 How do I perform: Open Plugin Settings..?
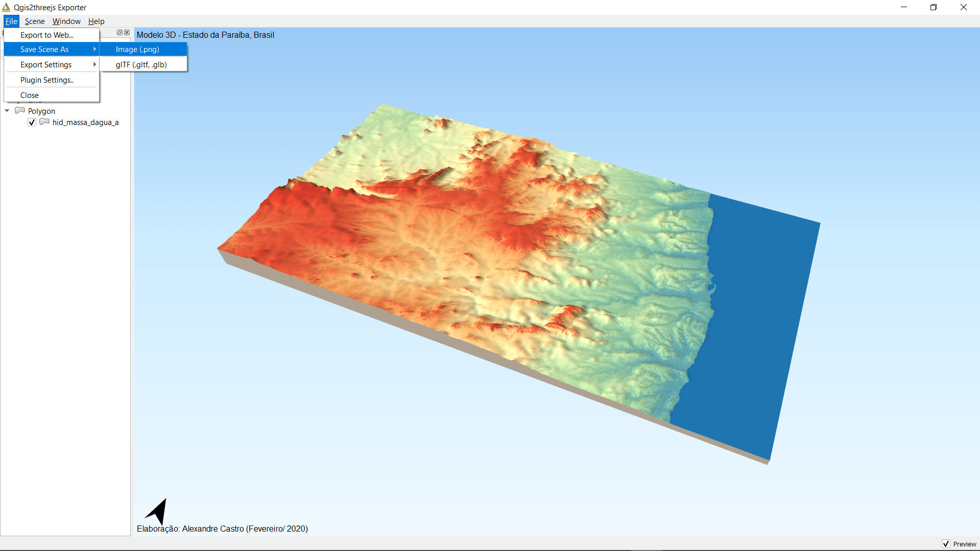[x=47, y=80]
